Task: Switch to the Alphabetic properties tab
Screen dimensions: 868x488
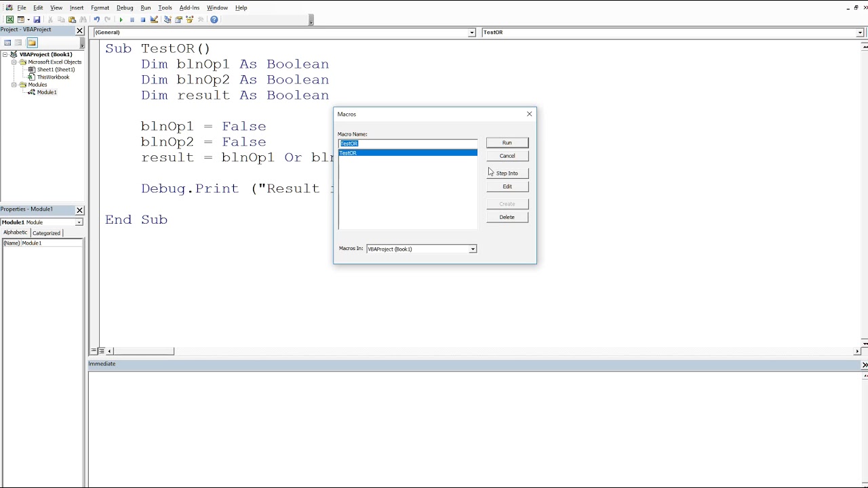Action: coord(15,232)
